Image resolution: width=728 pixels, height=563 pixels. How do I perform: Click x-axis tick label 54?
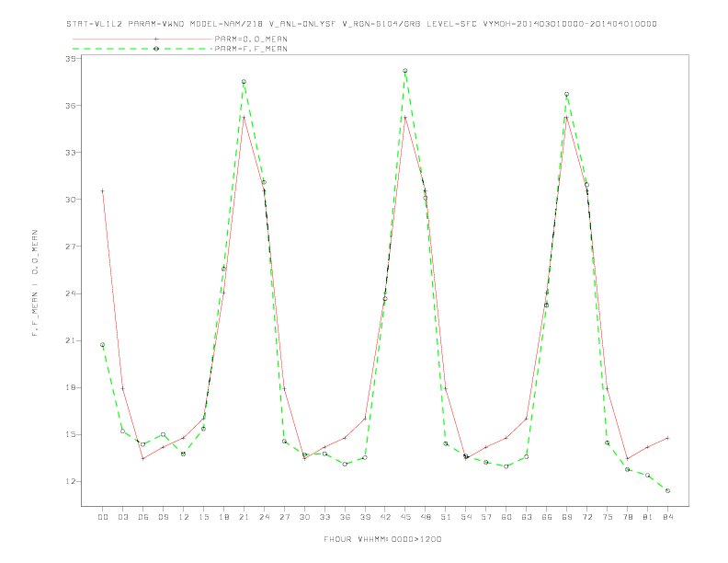[466, 517]
